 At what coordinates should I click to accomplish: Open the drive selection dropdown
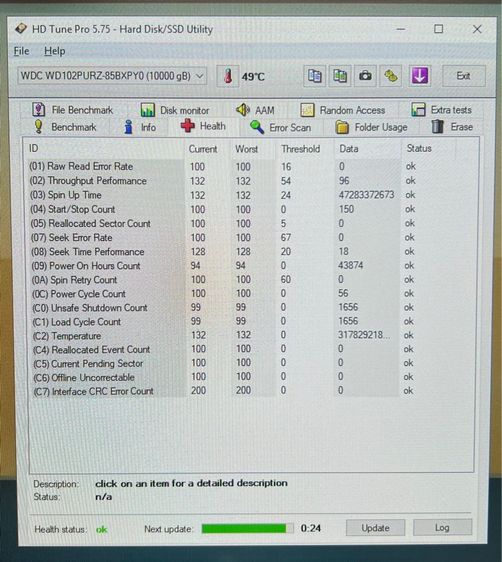click(112, 76)
